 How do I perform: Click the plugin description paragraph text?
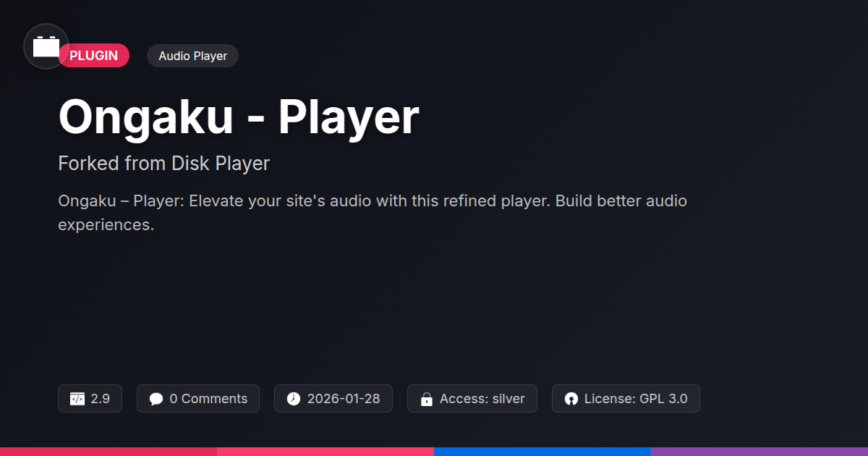point(373,212)
